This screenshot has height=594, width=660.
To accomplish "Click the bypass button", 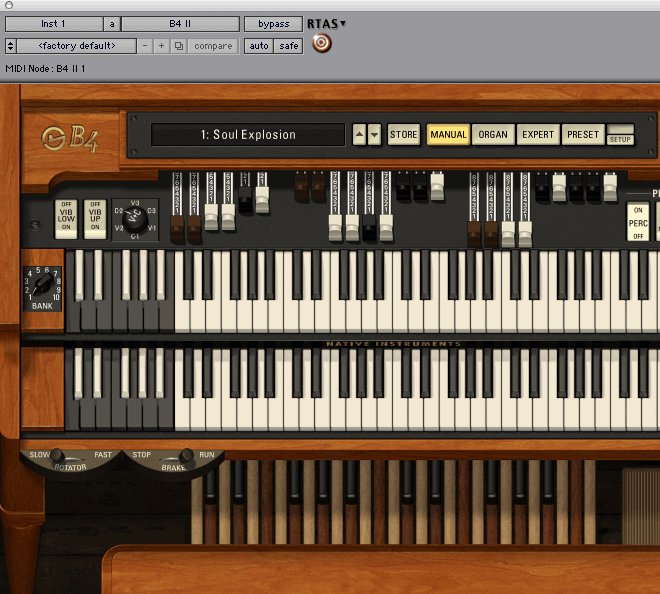I will click(273, 23).
